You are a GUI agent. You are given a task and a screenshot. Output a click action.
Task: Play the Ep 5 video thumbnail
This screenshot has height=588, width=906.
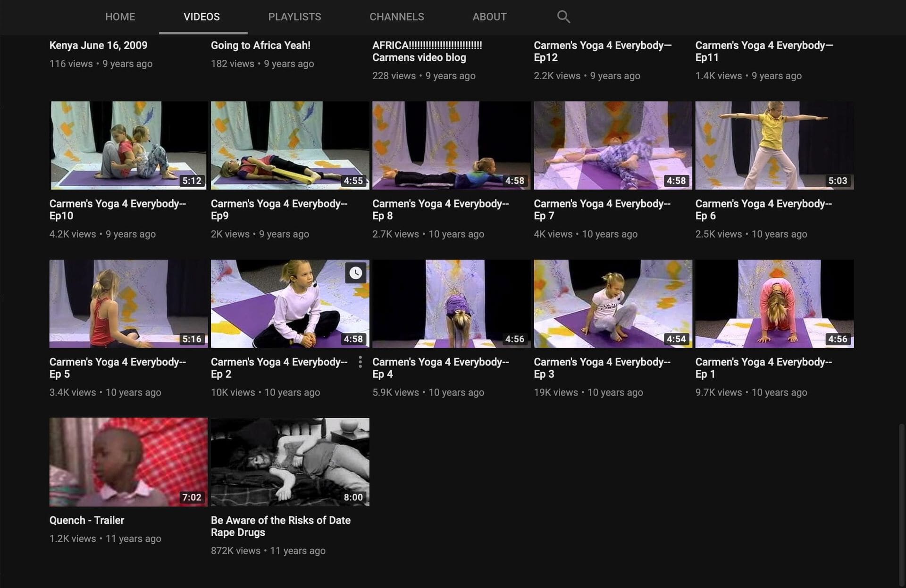(128, 304)
